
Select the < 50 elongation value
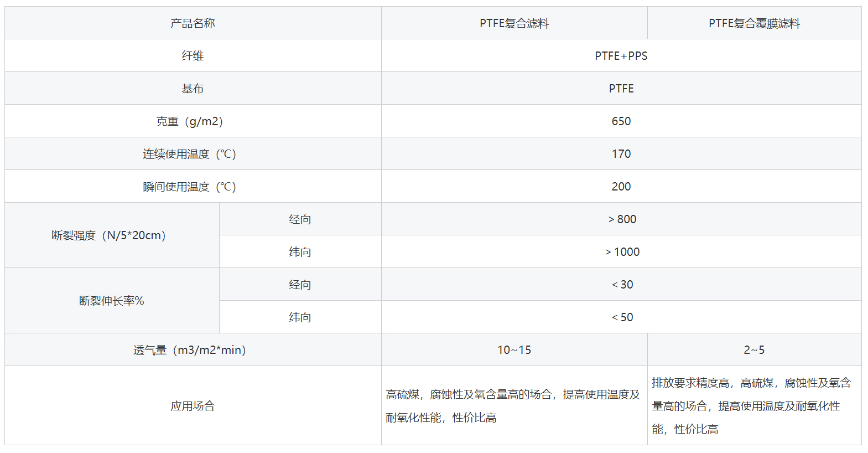622,317
